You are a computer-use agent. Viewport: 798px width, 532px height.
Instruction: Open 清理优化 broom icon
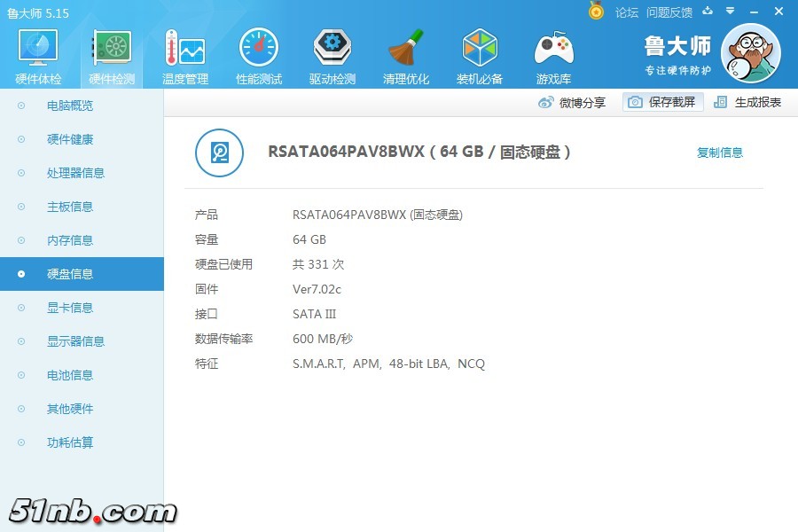406,49
